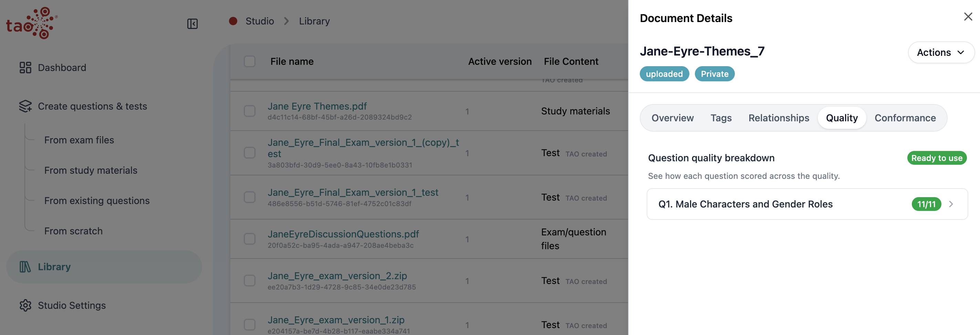The image size is (980, 335).
Task: Check the Jane_Eyre_exam_version_2.zip checkbox
Action: pos(250,281)
